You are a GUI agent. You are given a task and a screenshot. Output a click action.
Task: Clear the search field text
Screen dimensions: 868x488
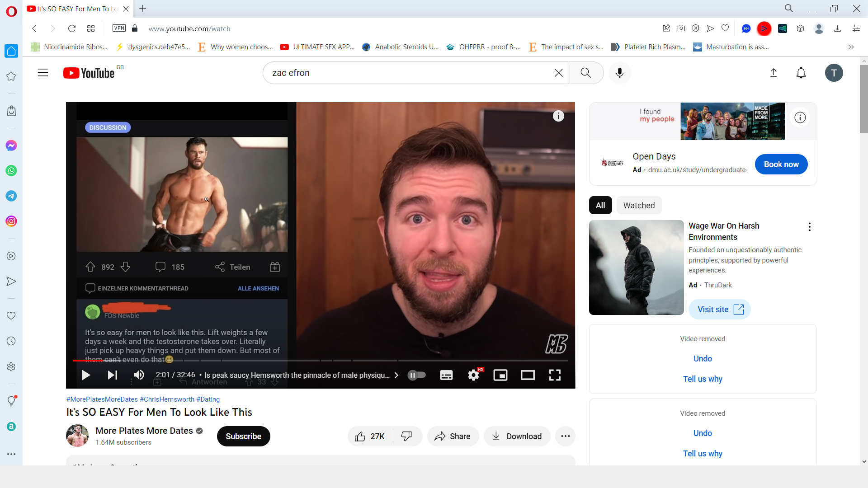(559, 73)
